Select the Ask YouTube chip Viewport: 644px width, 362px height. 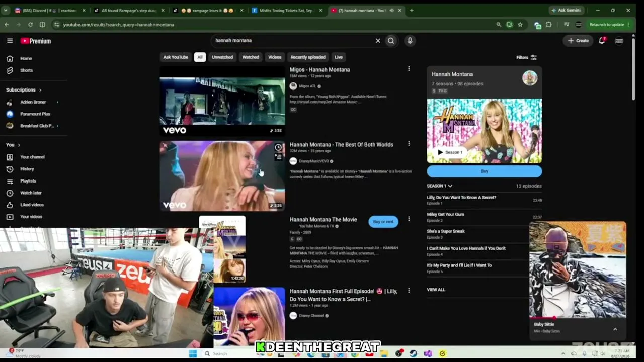[176, 57]
